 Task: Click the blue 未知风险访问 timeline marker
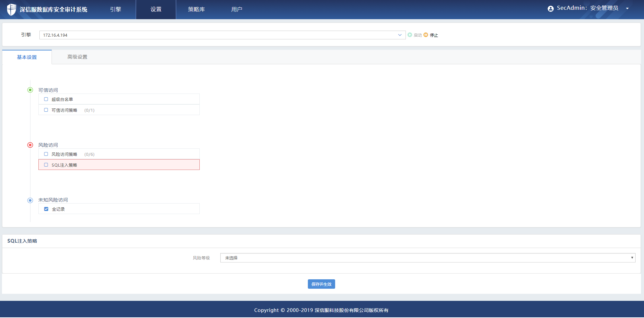(x=30, y=200)
